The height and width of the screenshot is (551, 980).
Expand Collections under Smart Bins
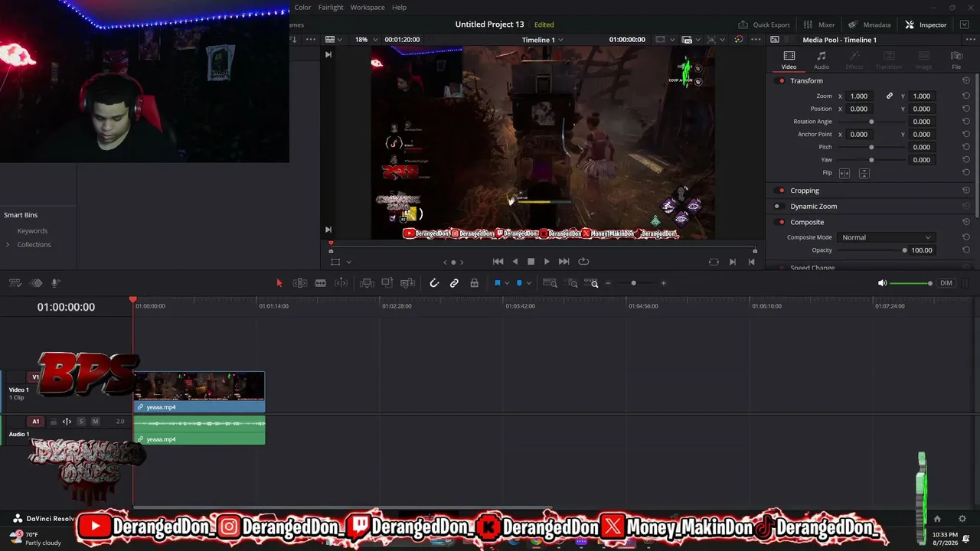point(8,245)
